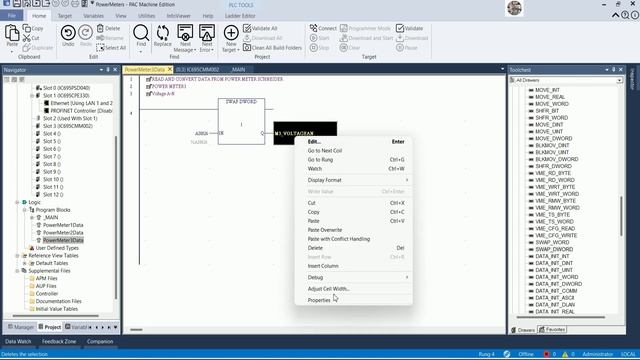Click the help question mark icon

point(625,16)
